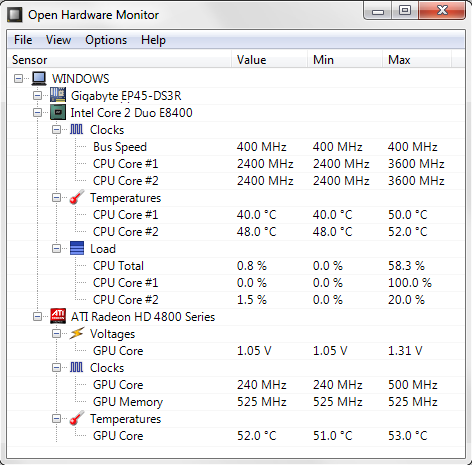
Task: Click the CPU Load bars icon
Action: [77, 248]
